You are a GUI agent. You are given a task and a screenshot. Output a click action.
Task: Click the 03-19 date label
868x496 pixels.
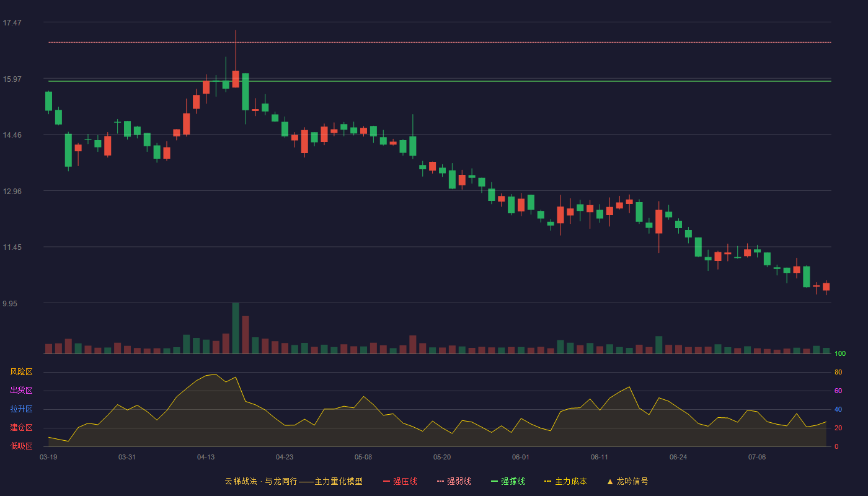tap(48, 457)
